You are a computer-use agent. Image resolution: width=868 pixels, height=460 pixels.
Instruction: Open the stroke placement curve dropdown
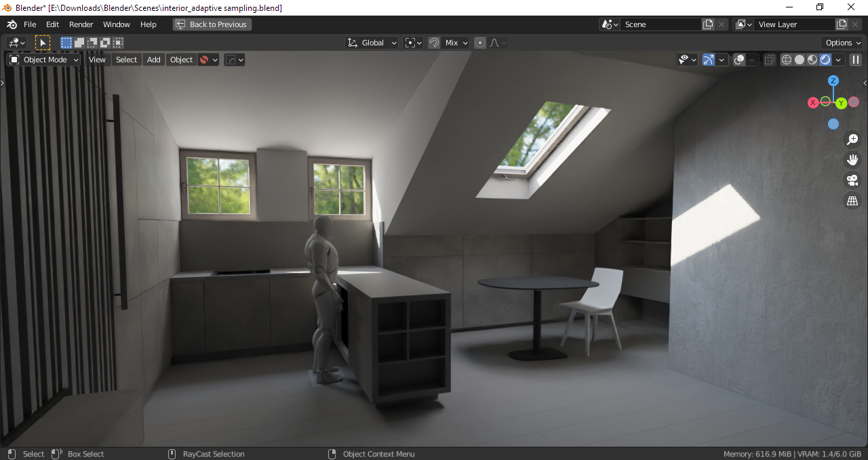pos(234,60)
